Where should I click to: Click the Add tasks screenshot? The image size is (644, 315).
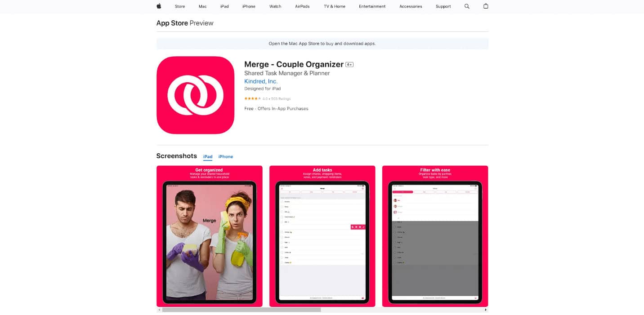pos(322,236)
